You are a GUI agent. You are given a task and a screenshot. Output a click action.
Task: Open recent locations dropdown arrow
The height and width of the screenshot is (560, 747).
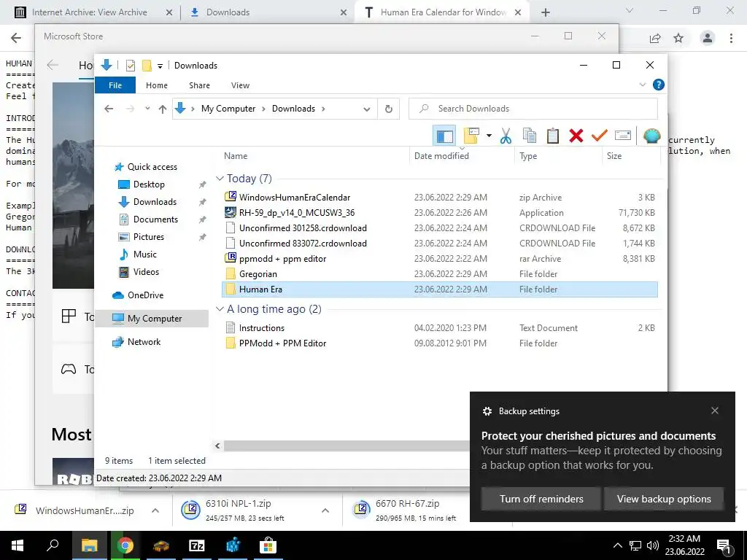tap(147, 109)
